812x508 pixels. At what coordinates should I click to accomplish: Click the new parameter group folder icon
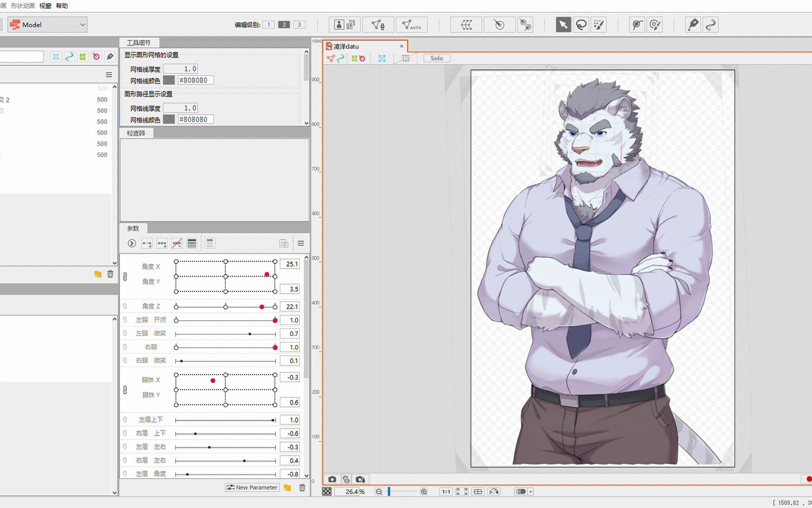287,487
